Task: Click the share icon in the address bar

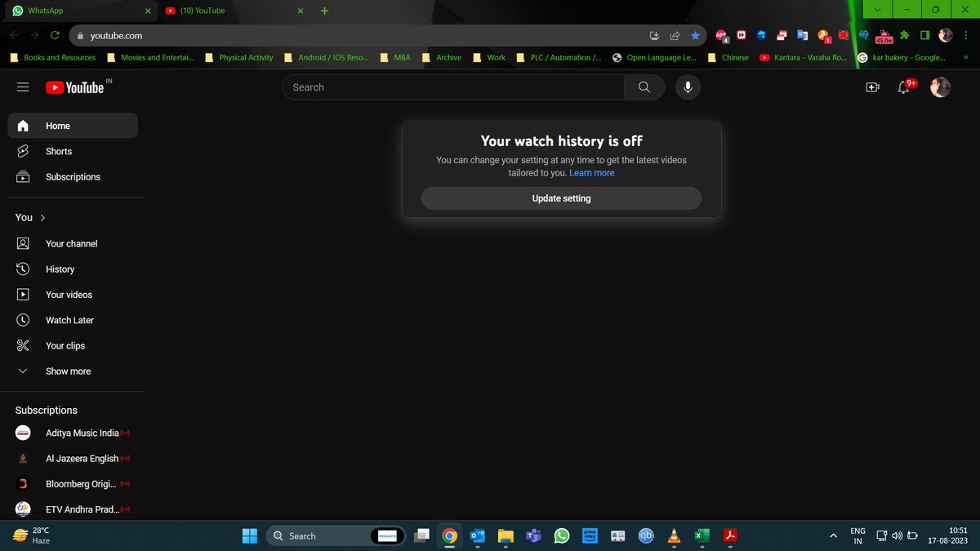Action: (675, 35)
